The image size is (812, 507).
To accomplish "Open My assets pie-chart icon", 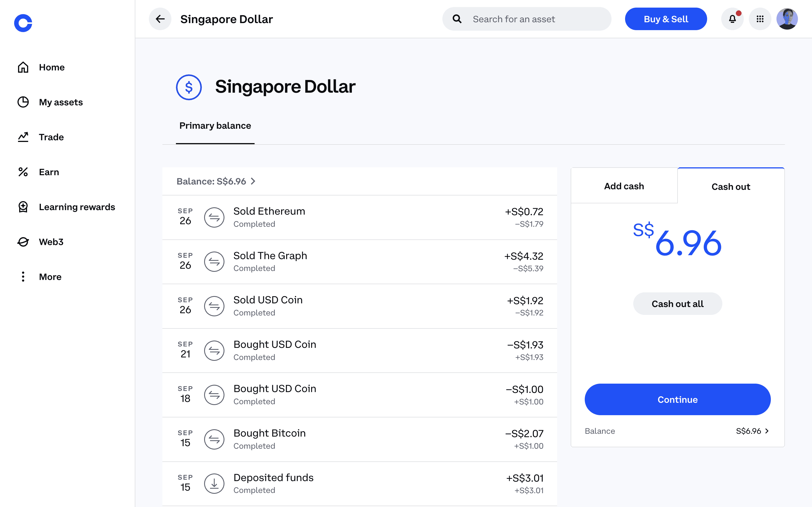I will [23, 102].
